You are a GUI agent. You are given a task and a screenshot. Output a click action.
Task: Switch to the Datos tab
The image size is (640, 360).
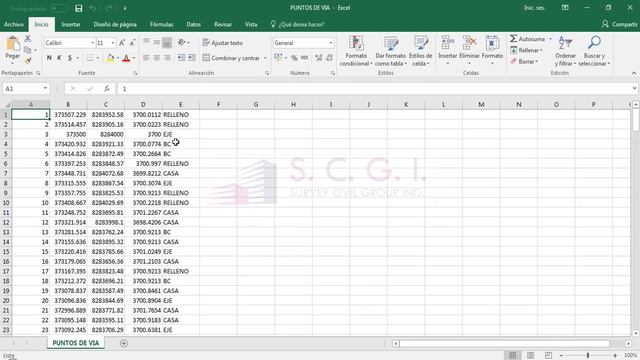pyautogui.click(x=193, y=24)
